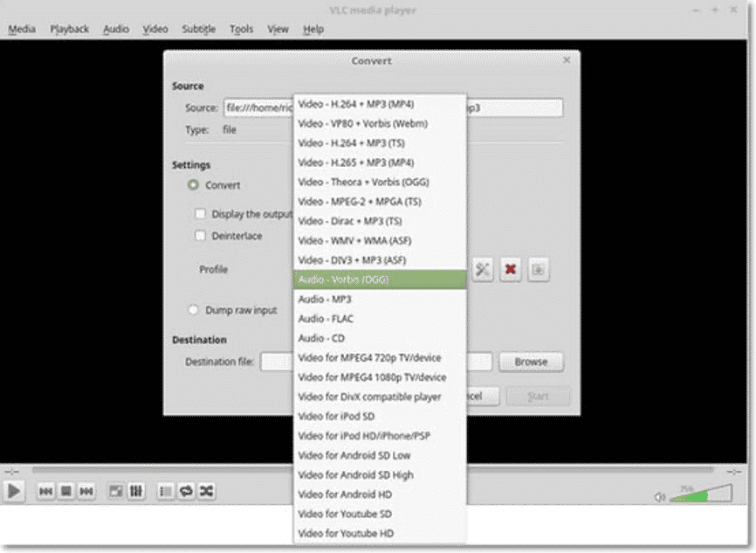The width and height of the screenshot is (756, 553).
Task: Skip to next media with next icon
Action: pyautogui.click(x=85, y=492)
